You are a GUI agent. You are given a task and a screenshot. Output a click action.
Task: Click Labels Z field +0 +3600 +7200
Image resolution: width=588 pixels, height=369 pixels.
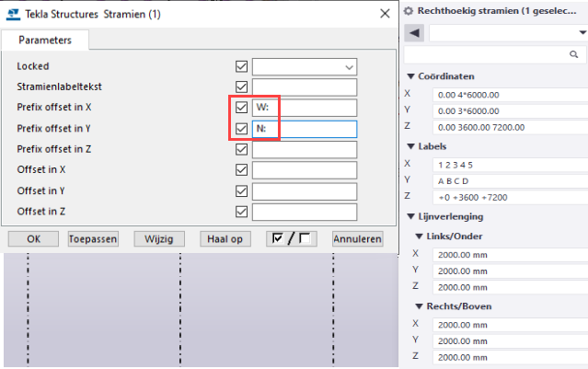(511, 198)
